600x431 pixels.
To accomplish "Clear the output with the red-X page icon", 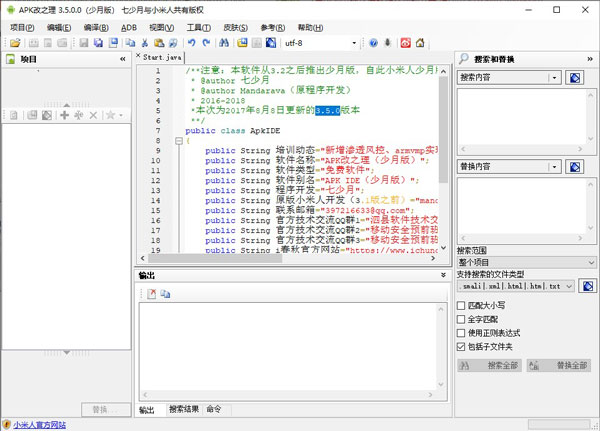I will 152,294.
